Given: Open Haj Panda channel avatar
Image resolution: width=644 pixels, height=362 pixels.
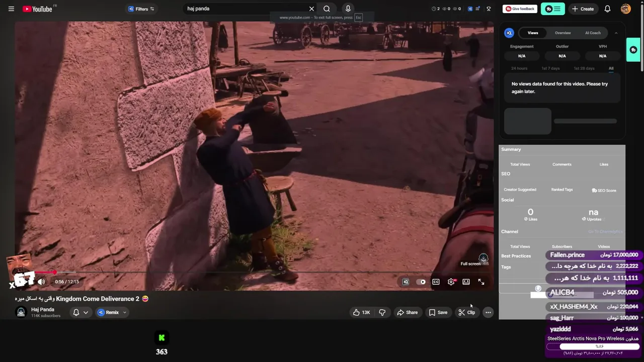Looking at the screenshot, I should [x=21, y=312].
